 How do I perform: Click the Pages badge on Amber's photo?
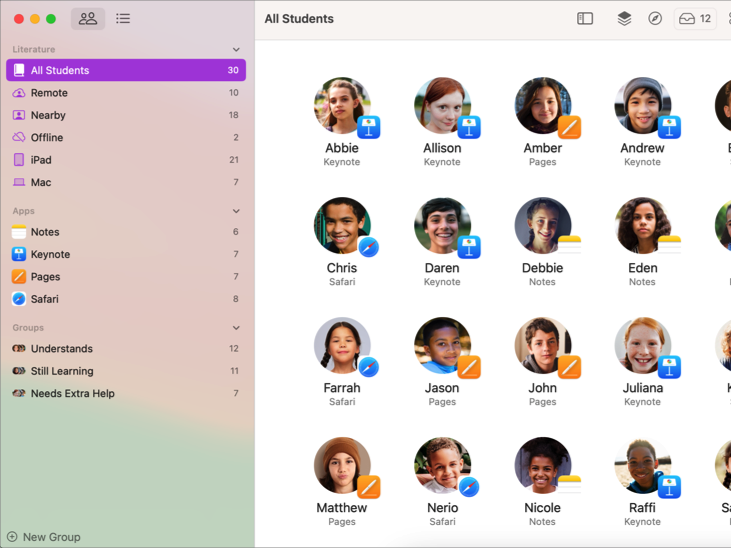[569, 128]
